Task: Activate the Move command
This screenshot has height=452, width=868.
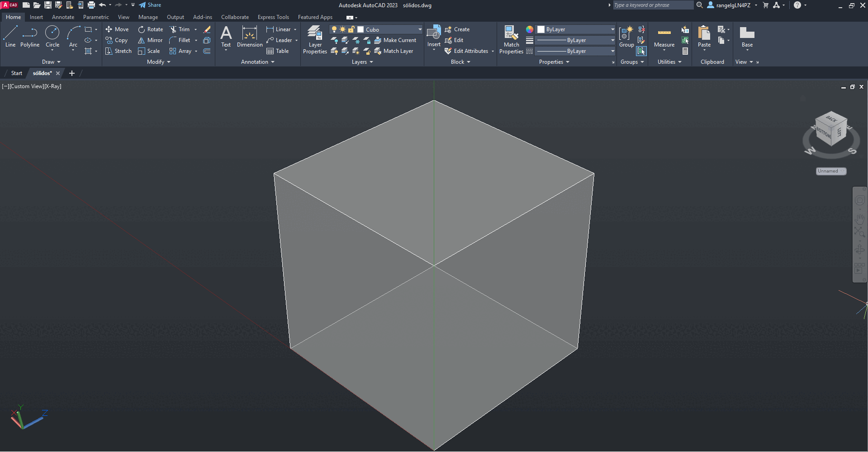Action: click(117, 29)
